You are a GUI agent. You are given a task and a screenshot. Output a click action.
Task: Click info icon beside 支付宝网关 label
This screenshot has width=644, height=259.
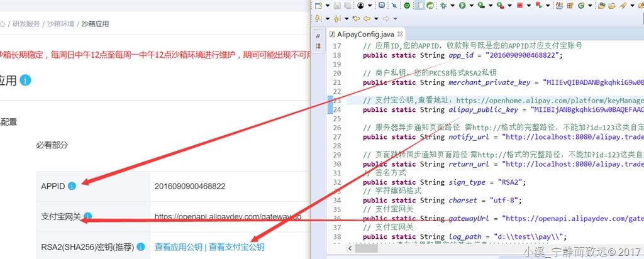pos(88,216)
